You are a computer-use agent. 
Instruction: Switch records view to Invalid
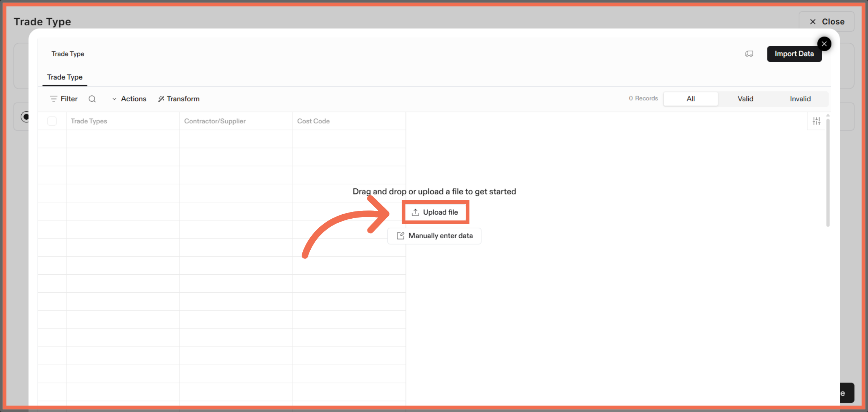(x=800, y=99)
